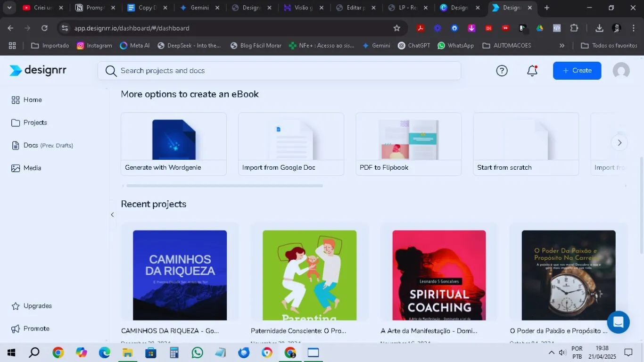Open Projects in the sidebar

point(29,123)
